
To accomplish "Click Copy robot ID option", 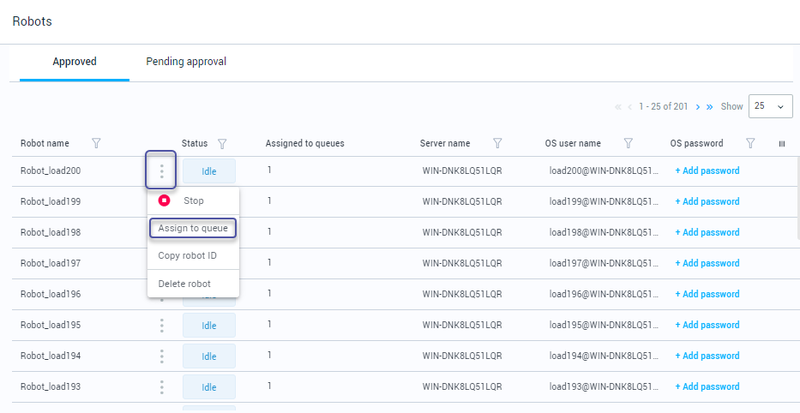I will coord(188,256).
